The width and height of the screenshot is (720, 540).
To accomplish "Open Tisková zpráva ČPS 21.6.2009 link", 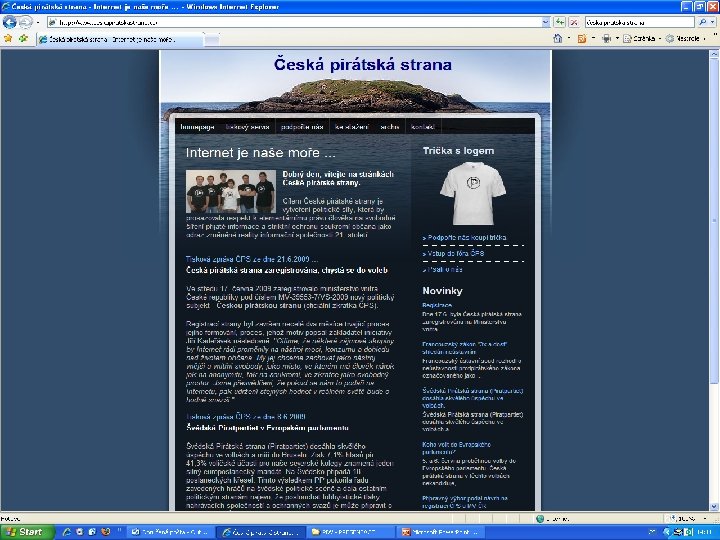I will coord(252,259).
